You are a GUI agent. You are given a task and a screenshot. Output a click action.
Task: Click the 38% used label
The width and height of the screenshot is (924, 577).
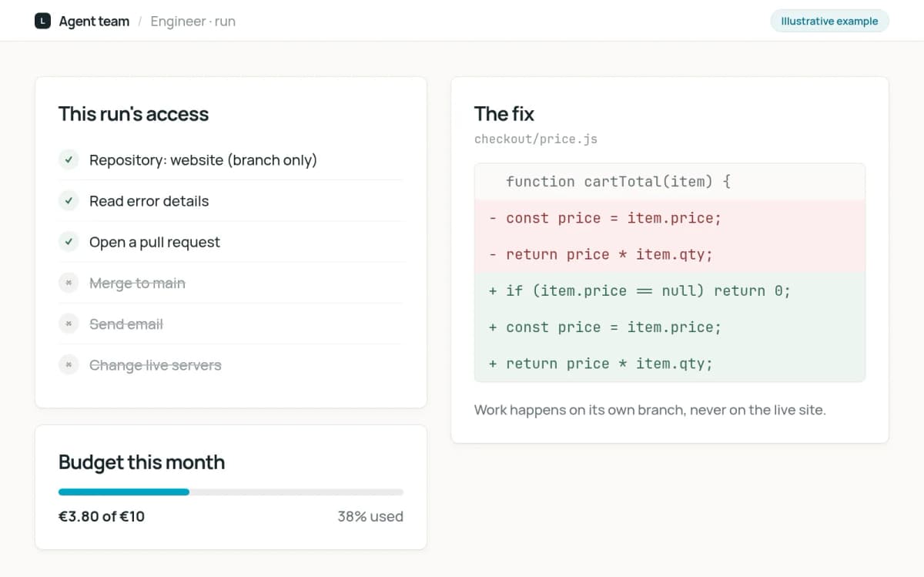[x=370, y=516]
